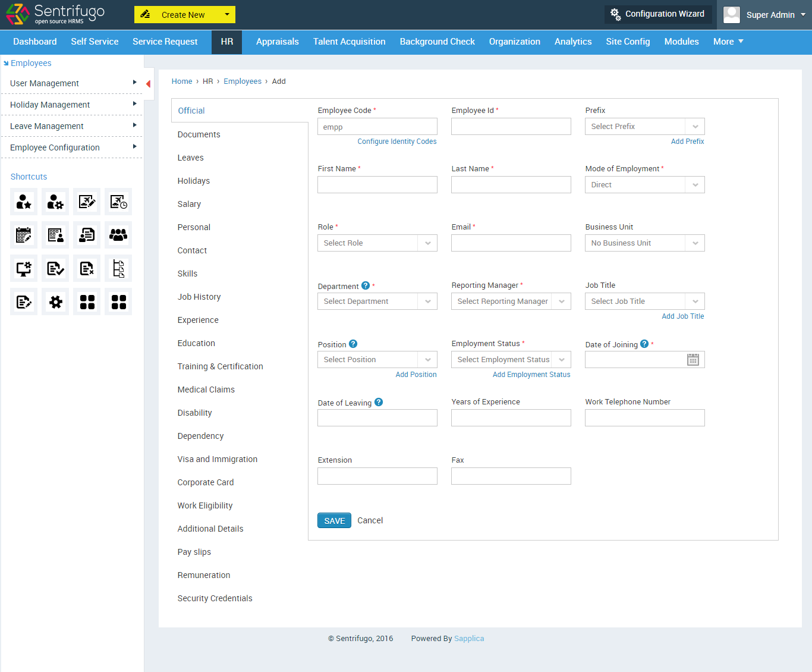812x672 pixels.
Task: Switch to the Documents tab
Action: pyautogui.click(x=199, y=134)
